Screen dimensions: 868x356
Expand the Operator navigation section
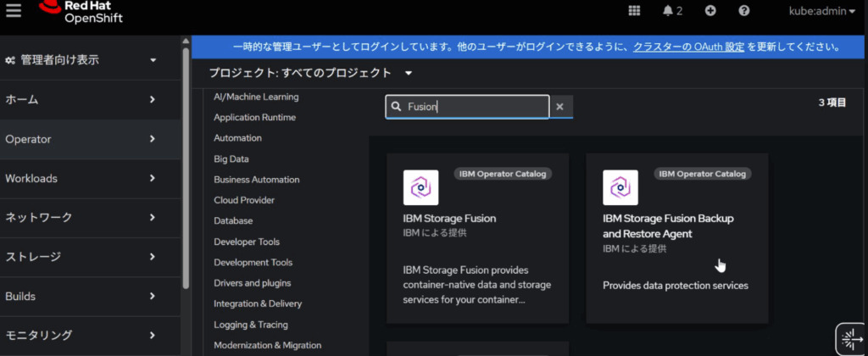click(90, 140)
